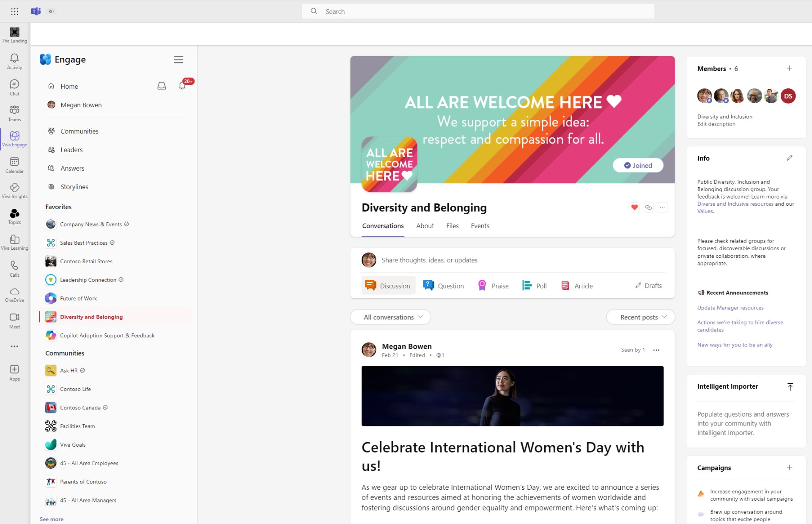812x524 pixels.
Task: Open Teams section in left rail
Action: 15,114
